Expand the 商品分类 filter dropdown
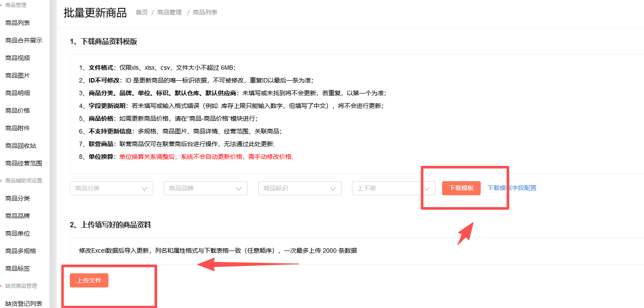 tap(112, 188)
